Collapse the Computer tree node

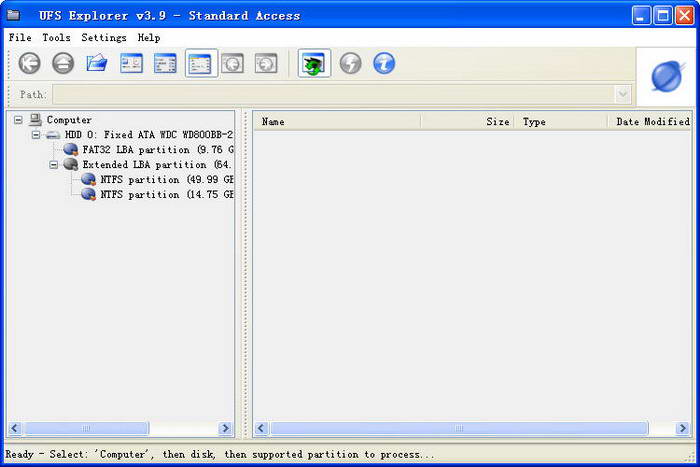coord(18,120)
